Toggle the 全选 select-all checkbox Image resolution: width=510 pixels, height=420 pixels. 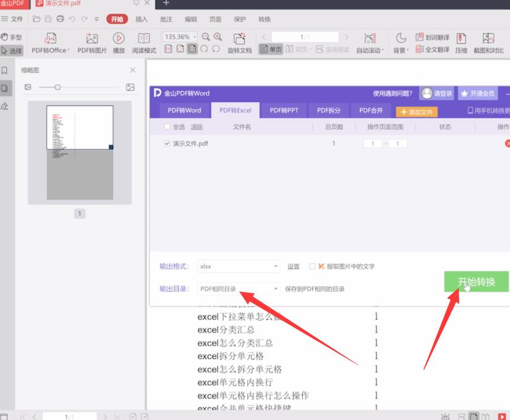point(167,127)
